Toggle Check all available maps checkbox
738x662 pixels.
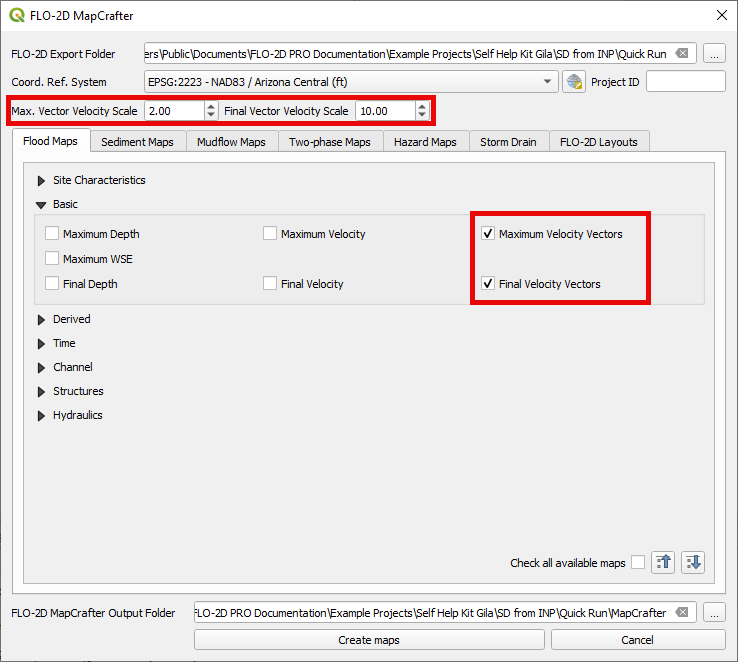coord(638,563)
